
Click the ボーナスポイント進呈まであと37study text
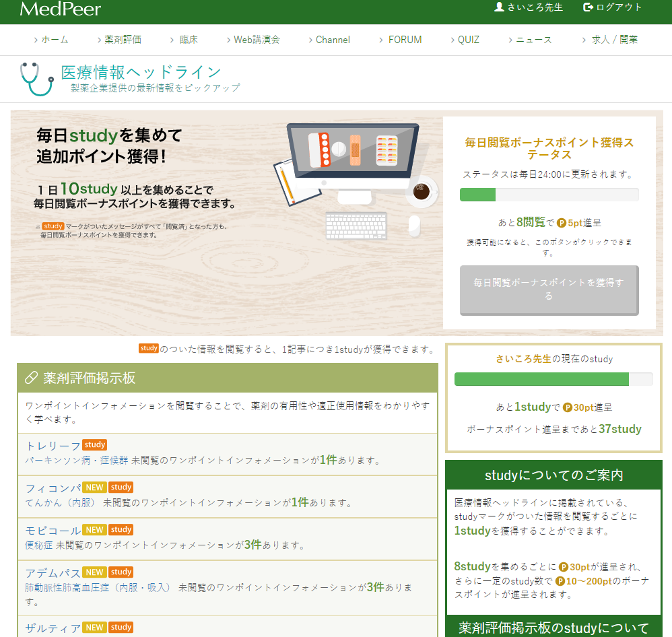[x=553, y=429]
